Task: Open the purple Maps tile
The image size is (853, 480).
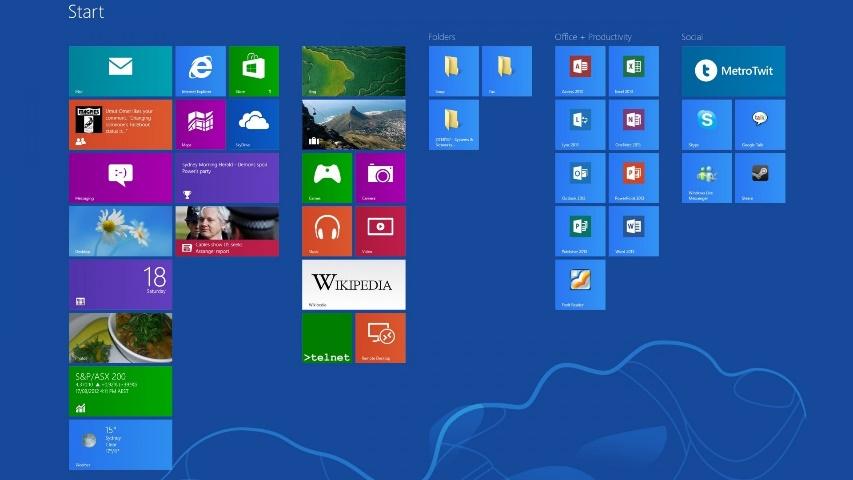Action: tap(200, 125)
